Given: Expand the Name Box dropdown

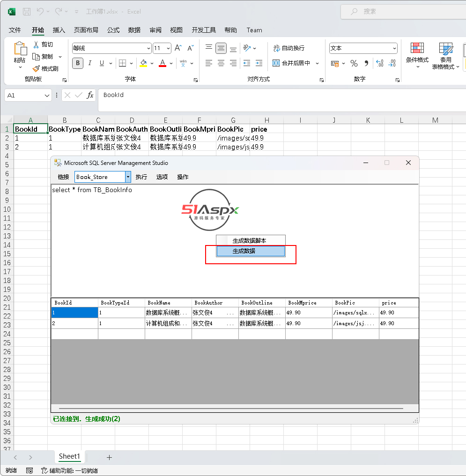Looking at the screenshot, I should (x=47, y=96).
